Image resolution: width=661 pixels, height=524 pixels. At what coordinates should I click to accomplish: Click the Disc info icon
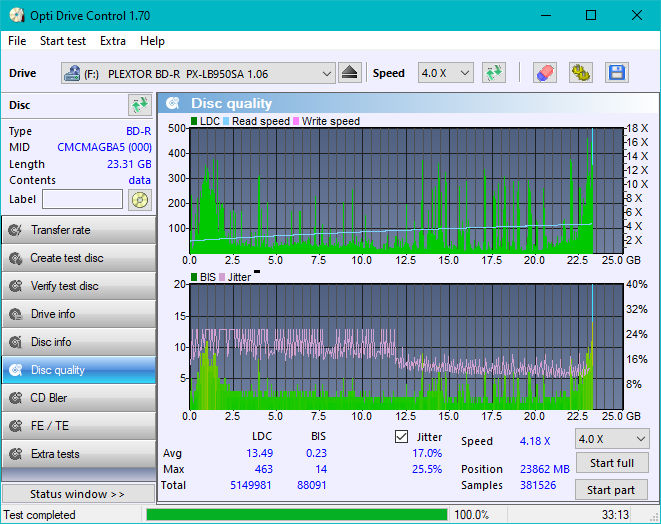click(16, 342)
